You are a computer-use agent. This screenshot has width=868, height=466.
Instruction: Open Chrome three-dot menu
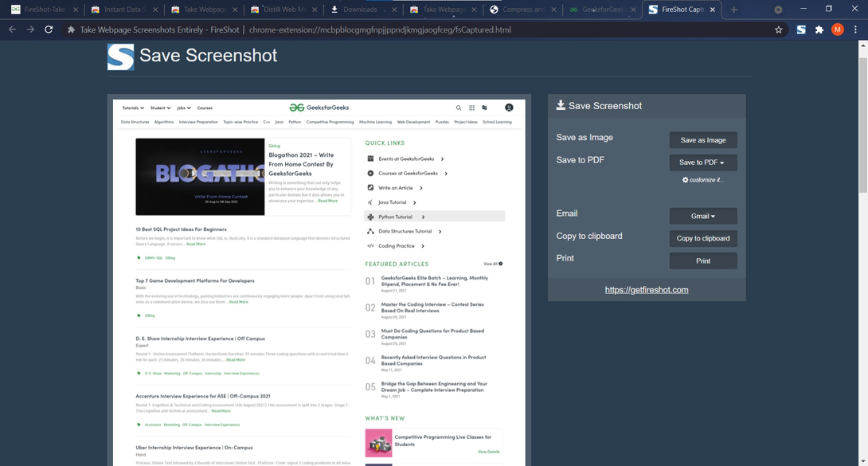pyautogui.click(x=855, y=30)
